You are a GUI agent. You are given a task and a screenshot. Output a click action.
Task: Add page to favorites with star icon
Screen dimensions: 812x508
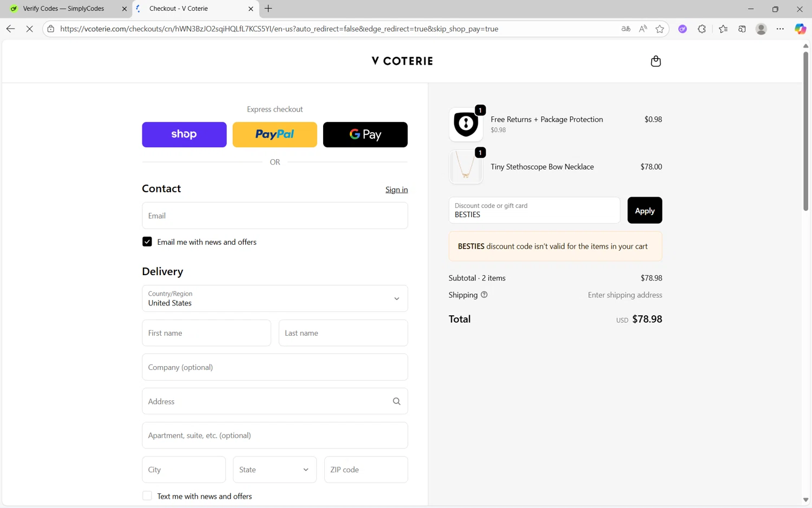[659, 29]
